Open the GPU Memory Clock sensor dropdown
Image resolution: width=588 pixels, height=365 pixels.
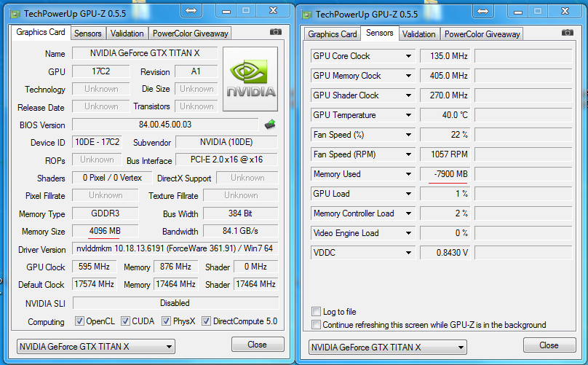coord(408,76)
